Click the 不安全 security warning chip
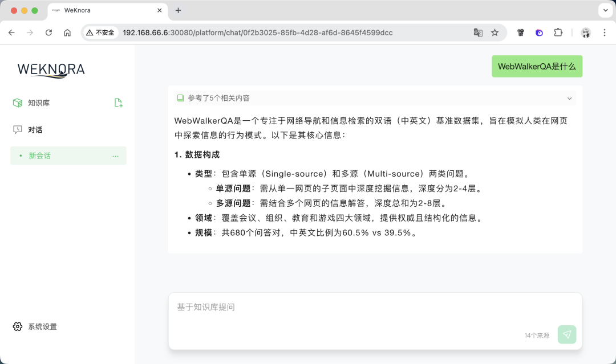The height and width of the screenshot is (364, 616). (100, 32)
